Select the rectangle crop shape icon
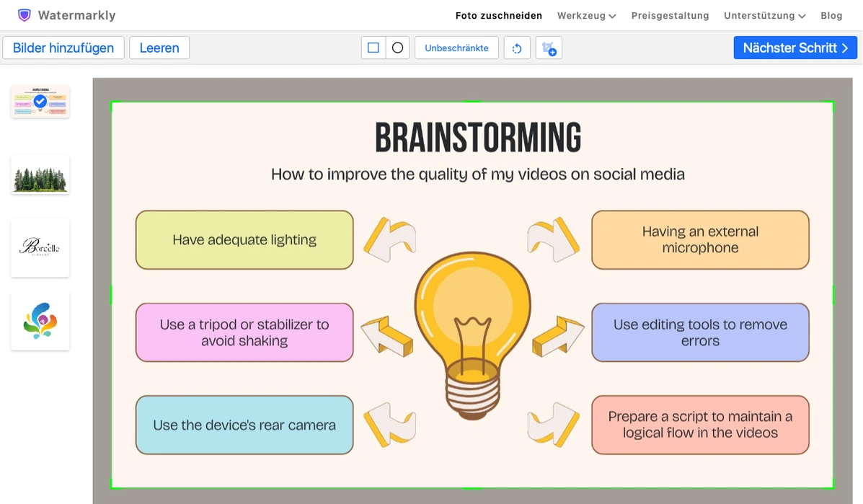 (373, 48)
